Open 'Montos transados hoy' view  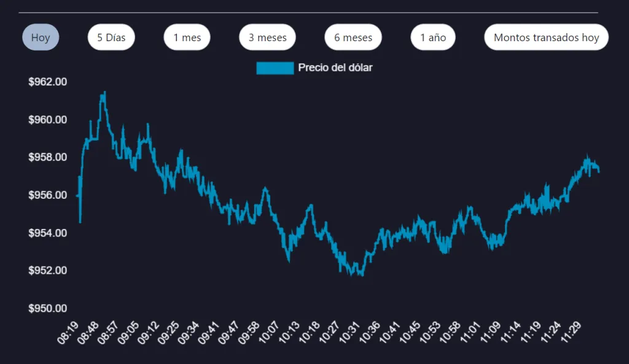click(x=545, y=37)
